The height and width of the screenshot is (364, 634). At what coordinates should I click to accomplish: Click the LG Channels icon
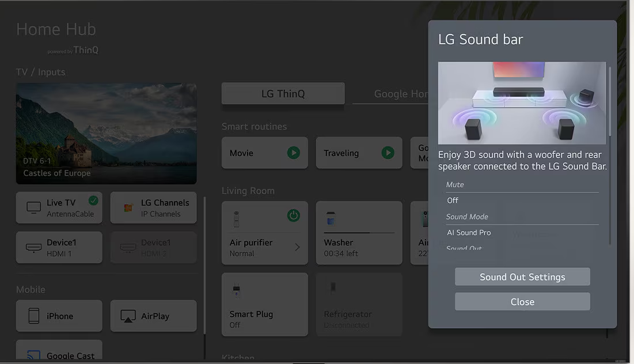coord(128,207)
